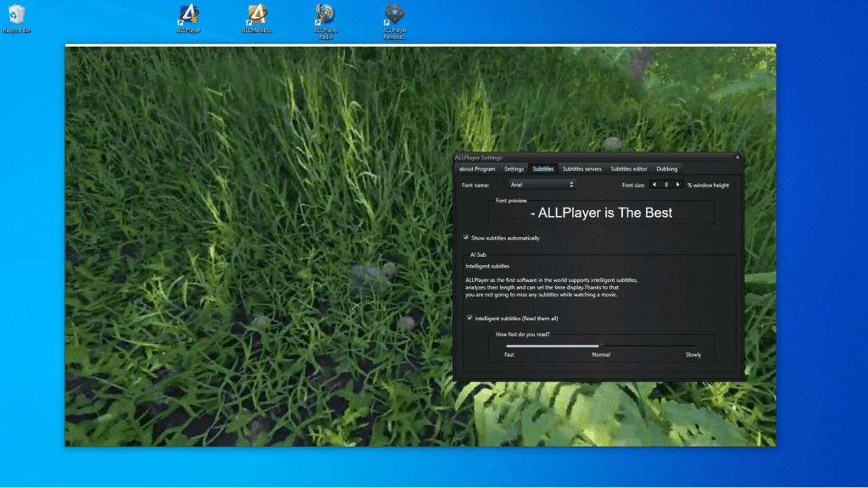
Task: Open the Font name Arial dropdown
Action: 542,185
